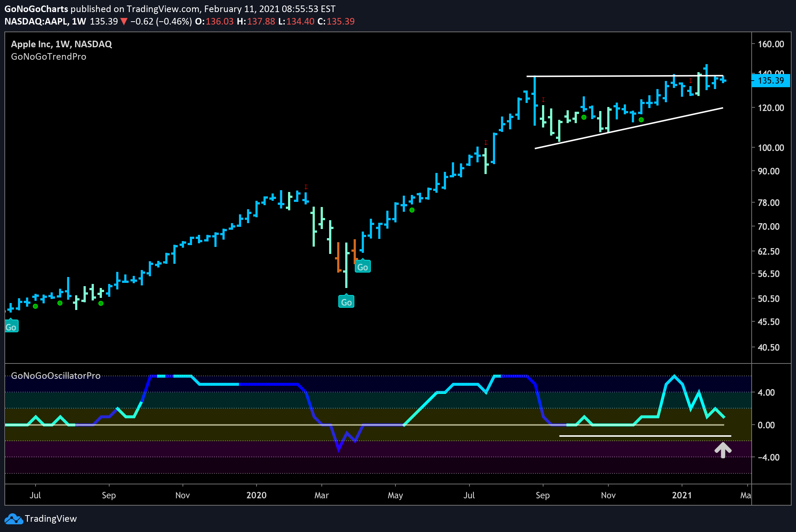
Task: Click the NASDAQ:AAPL, 1W symbol text
Action: [x=45, y=22]
